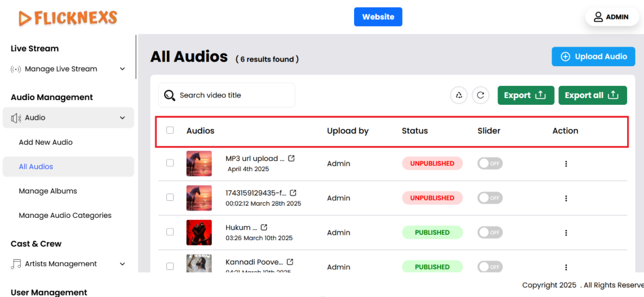Viewport: 644px width, 297px height.
Task: Open three-dot action menu for Hukum row
Action: [566, 233]
